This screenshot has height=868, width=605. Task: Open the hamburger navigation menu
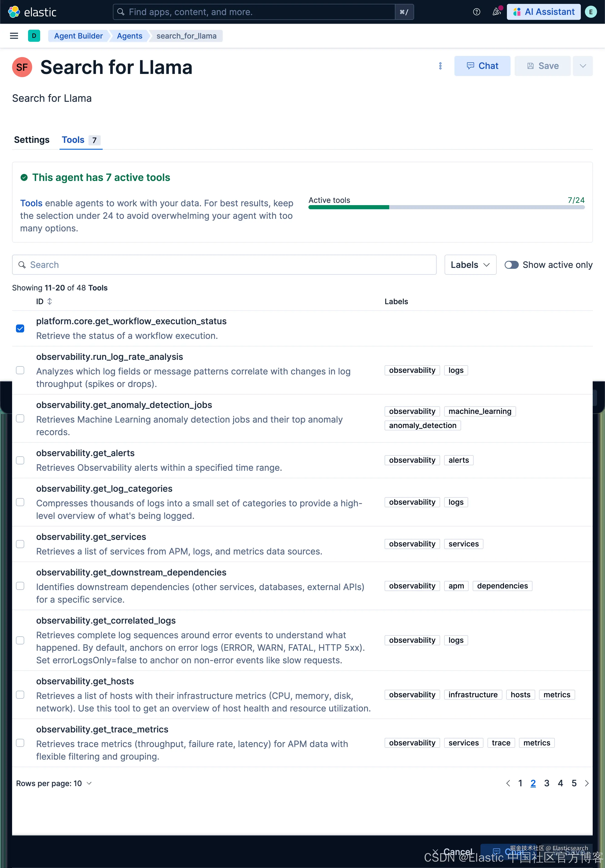pyautogui.click(x=14, y=36)
